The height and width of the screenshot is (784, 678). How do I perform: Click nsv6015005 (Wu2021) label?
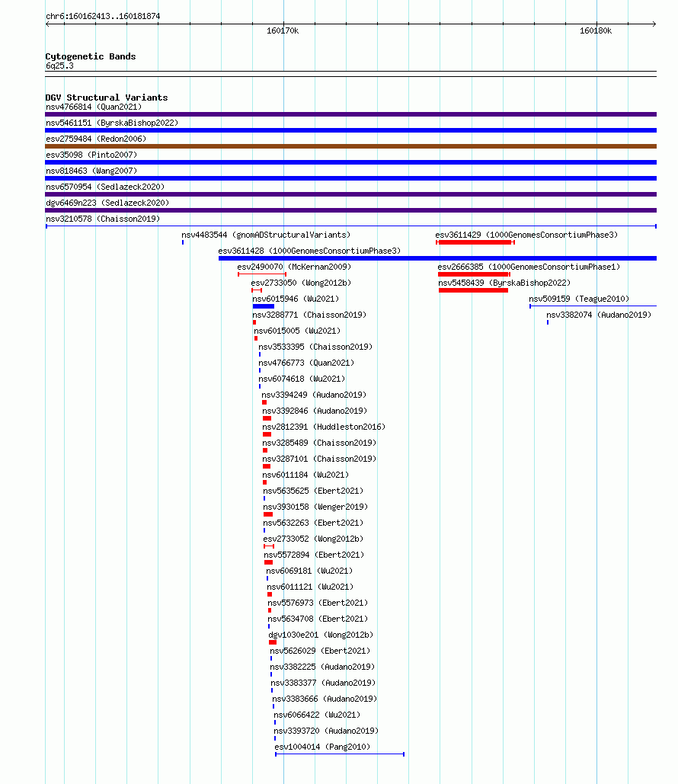click(297, 331)
